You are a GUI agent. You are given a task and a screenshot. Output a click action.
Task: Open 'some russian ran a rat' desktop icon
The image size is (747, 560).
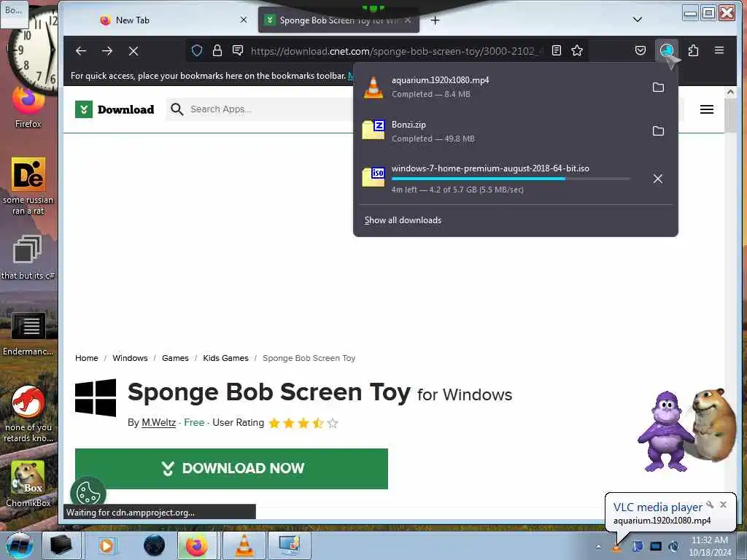tap(28, 186)
